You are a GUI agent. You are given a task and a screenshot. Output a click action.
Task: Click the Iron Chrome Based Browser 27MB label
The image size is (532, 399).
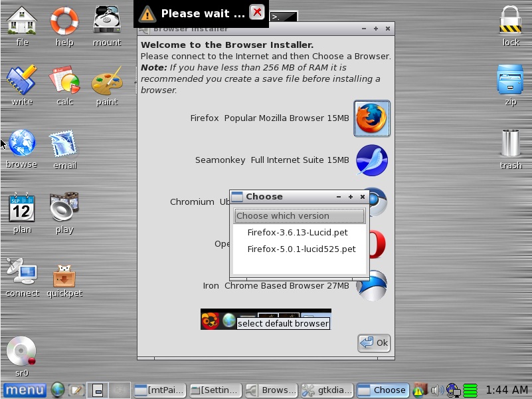(276, 285)
